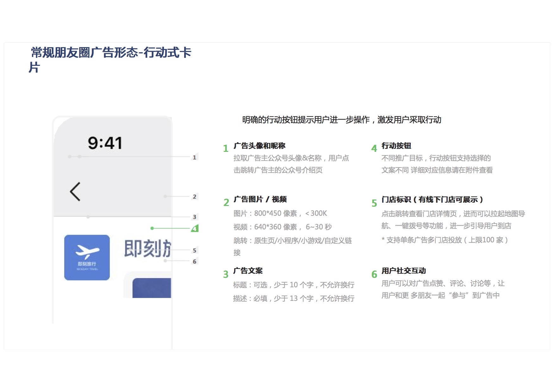This screenshot has width=555, height=392.
Task: Select the 门店标识 heading
Action: click(x=432, y=200)
